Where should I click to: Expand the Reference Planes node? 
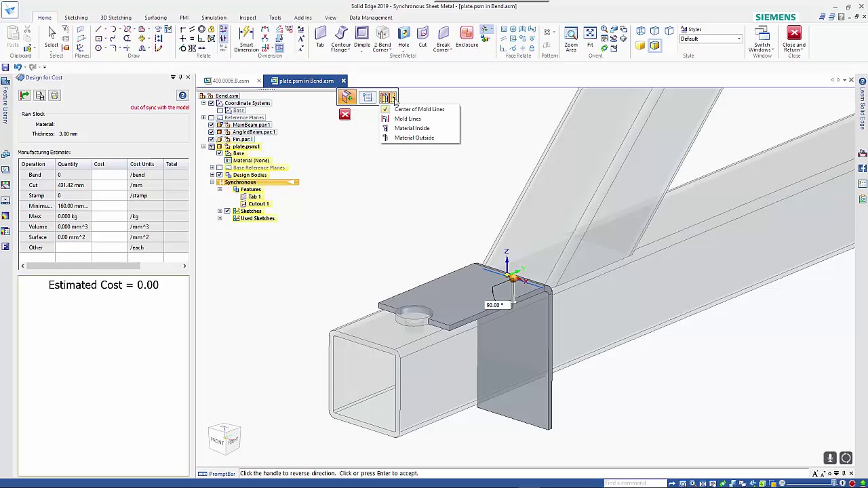pos(203,118)
